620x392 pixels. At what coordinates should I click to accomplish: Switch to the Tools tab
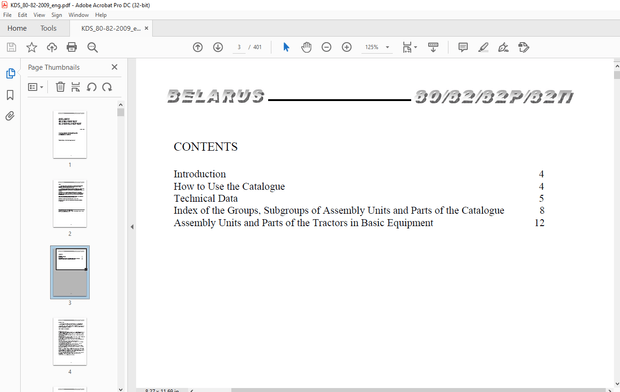pyautogui.click(x=48, y=28)
